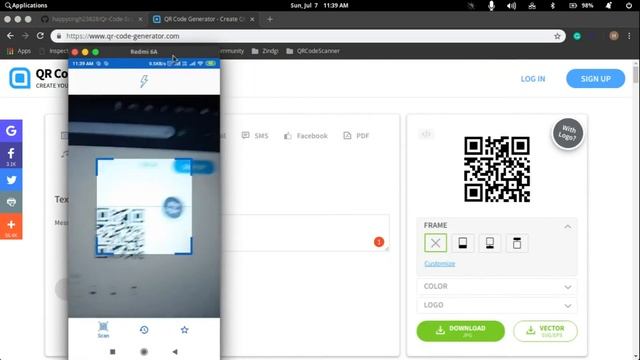Image resolution: width=640 pixels, height=360 pixels.
Task: Tap the Android home circle button
Action: pos(144,351)
